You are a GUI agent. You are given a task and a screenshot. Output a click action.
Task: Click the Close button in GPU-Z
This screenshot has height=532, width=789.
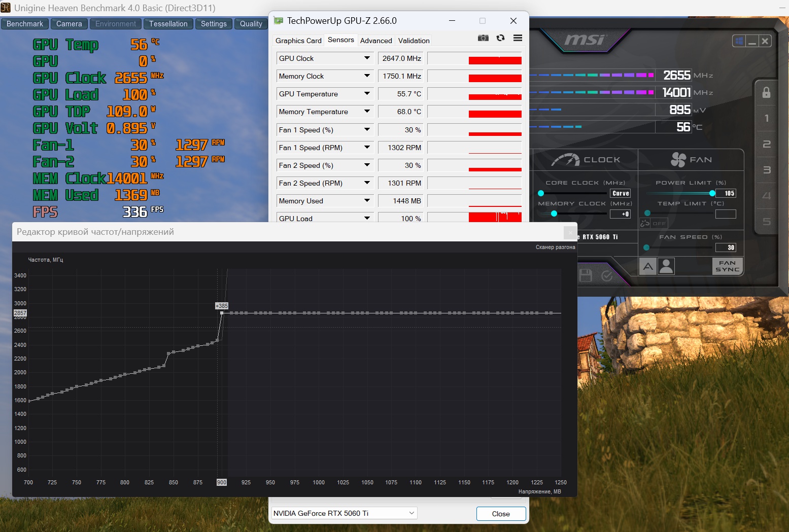pos(501,514)
